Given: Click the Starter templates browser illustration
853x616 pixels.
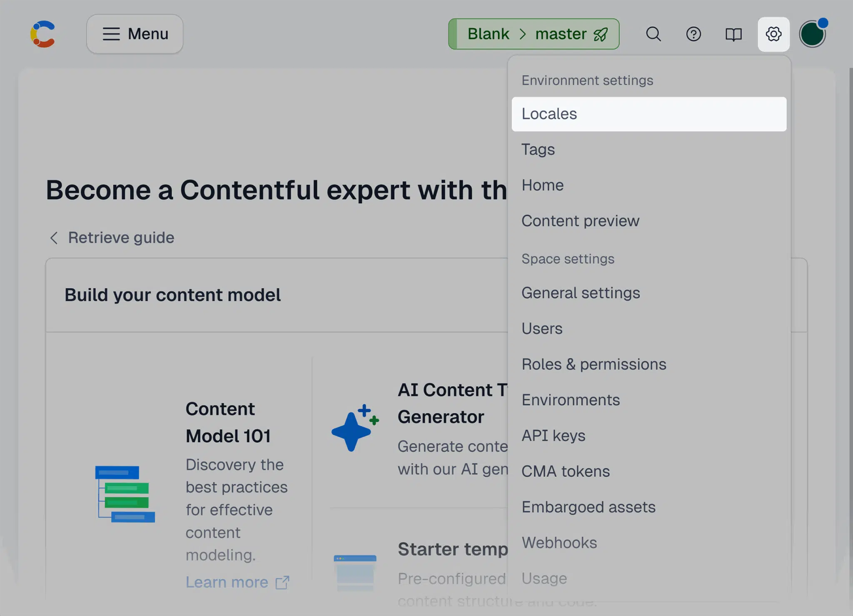Looking at the screenshot, I should click(355, 573).
